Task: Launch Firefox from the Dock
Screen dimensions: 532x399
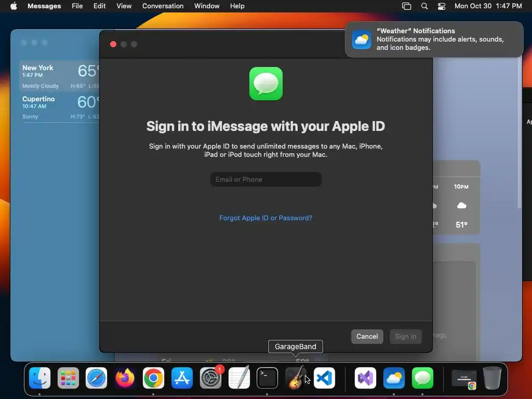Action: [125, 378]
